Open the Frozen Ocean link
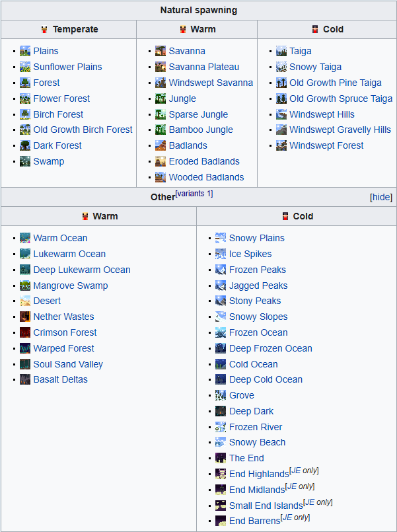Viewport: 397px width, 532px height. [258, 332]
